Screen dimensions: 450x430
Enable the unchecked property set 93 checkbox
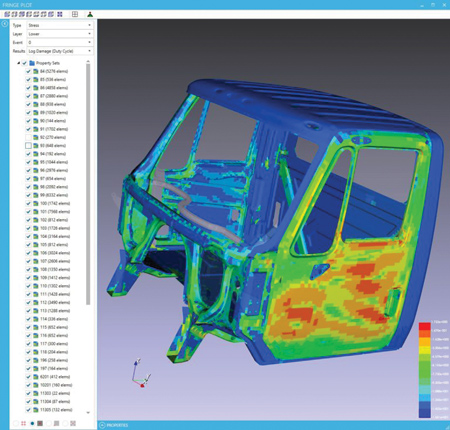click(28, 146)
